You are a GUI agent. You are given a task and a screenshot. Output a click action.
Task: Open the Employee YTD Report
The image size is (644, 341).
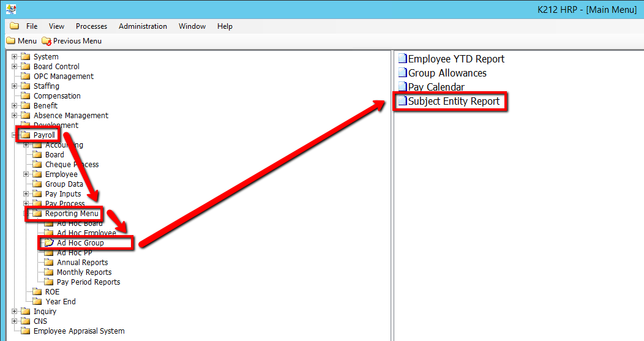456,59
